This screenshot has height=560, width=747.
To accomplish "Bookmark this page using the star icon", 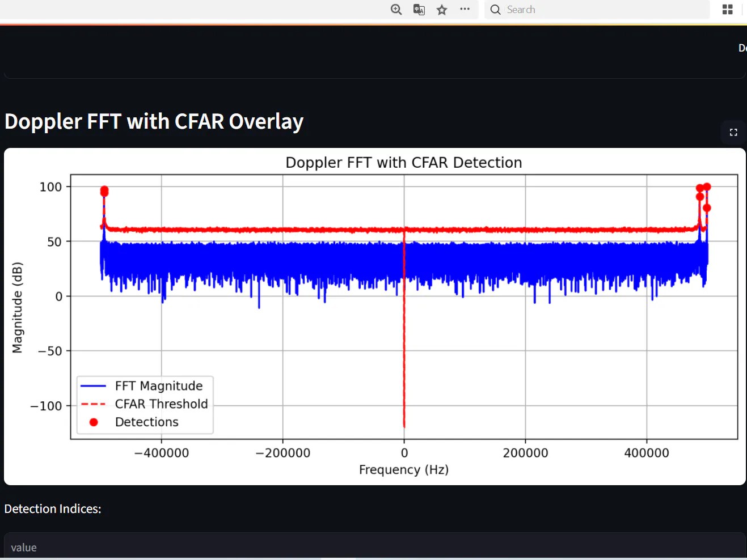I will (x=442, y=10).
